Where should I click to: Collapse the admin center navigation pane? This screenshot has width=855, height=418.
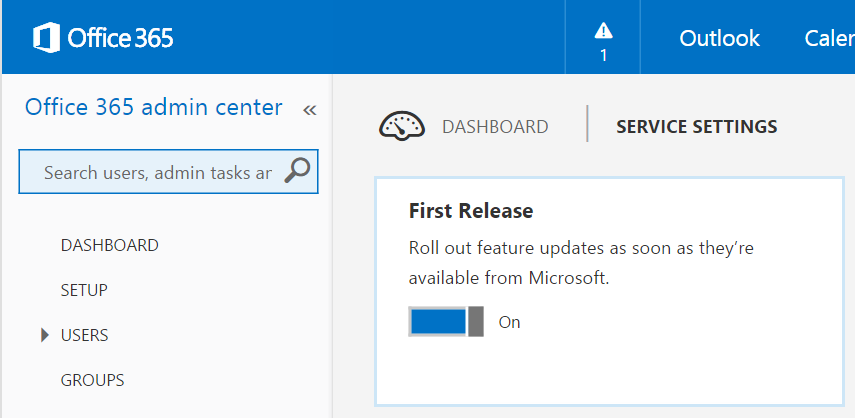coord(309,110)
